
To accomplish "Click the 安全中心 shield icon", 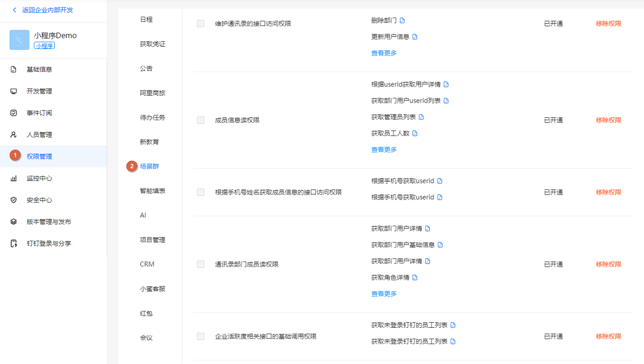I will 14,200.
